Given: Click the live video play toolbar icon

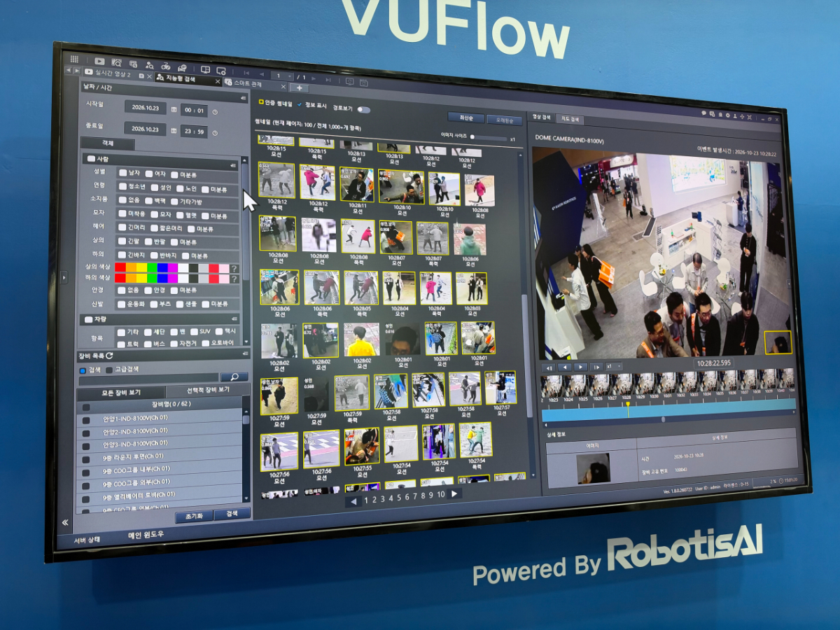Looking at the screenshot, I should (x=99, y=61).
